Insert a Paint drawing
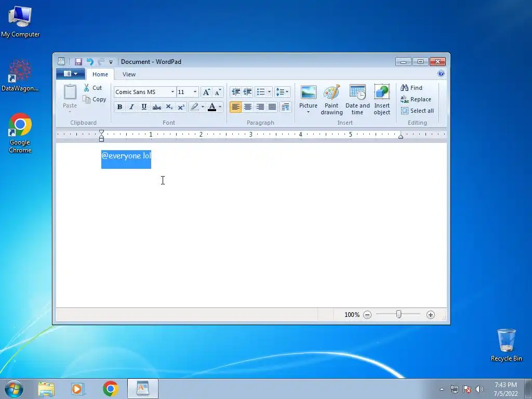 (331, 100)
